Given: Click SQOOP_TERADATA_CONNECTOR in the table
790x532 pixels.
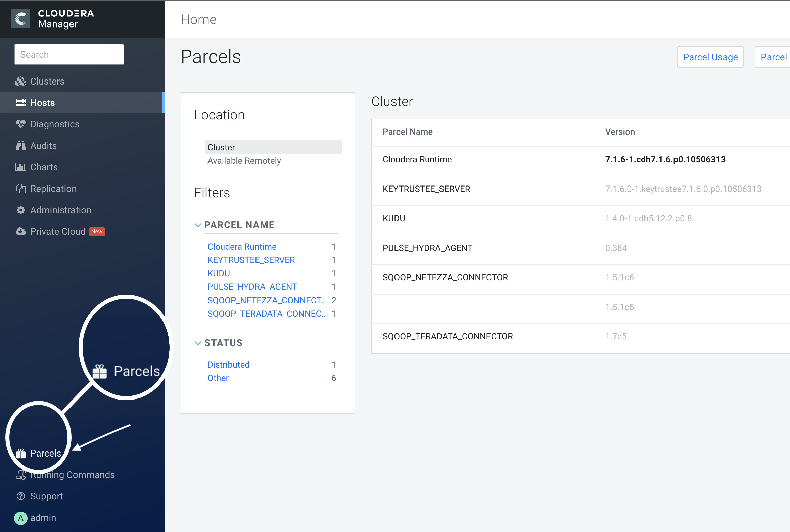Looking at the screenshot, I should (448, 336).
